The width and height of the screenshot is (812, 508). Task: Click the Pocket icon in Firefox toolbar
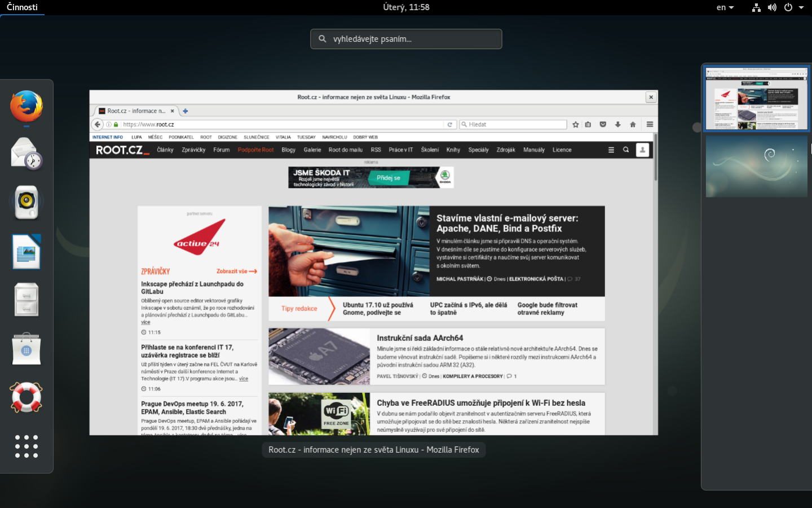click(x=603, y=125)
